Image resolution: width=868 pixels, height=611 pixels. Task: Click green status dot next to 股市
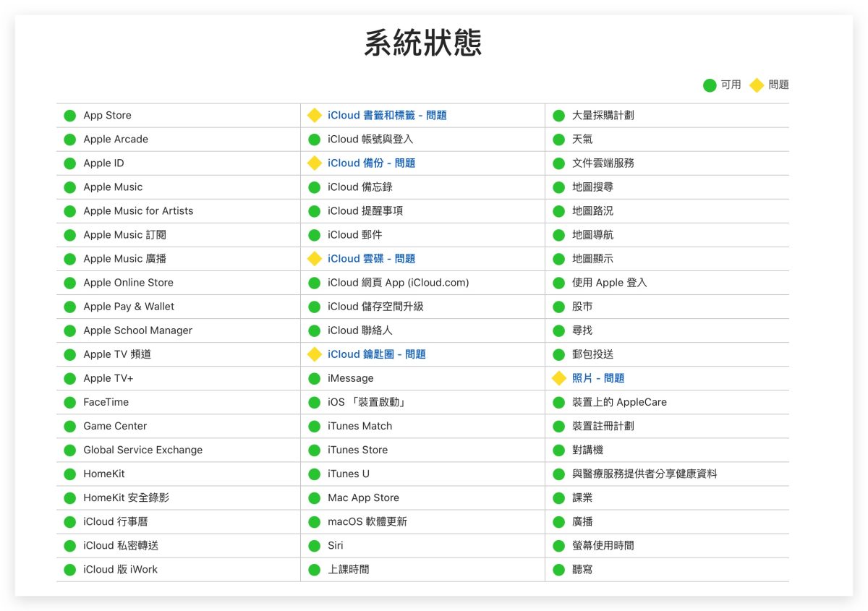558,307
